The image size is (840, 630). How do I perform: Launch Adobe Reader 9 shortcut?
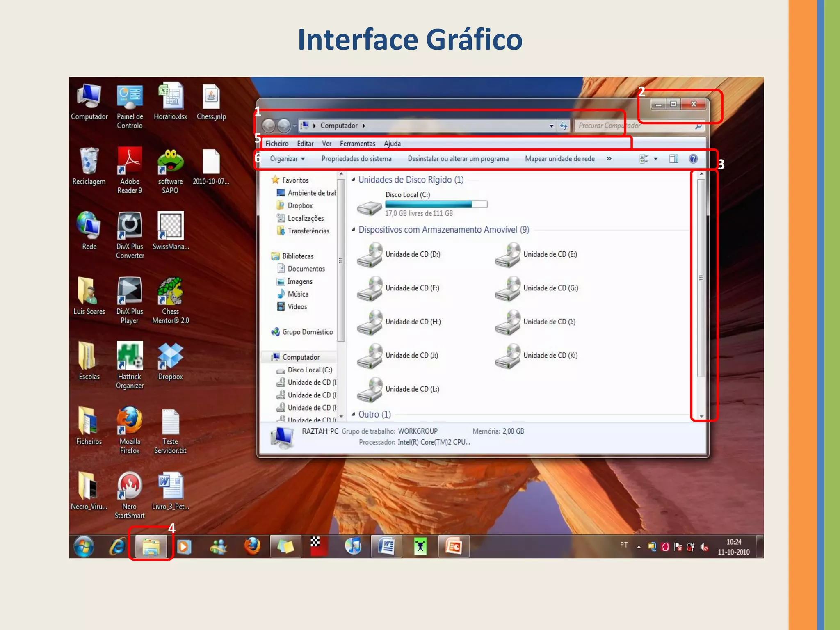coord(130,171)
